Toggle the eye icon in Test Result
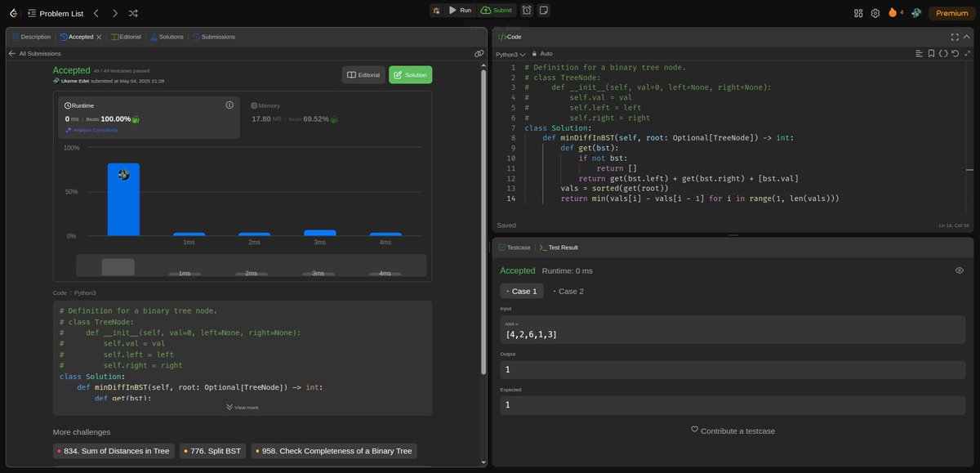Image resolution: width=980 pixels, height=473 pixels. pos(960,270)
